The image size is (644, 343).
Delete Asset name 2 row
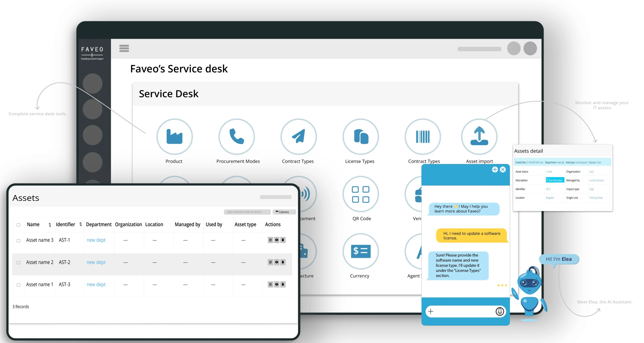(283, 262)
